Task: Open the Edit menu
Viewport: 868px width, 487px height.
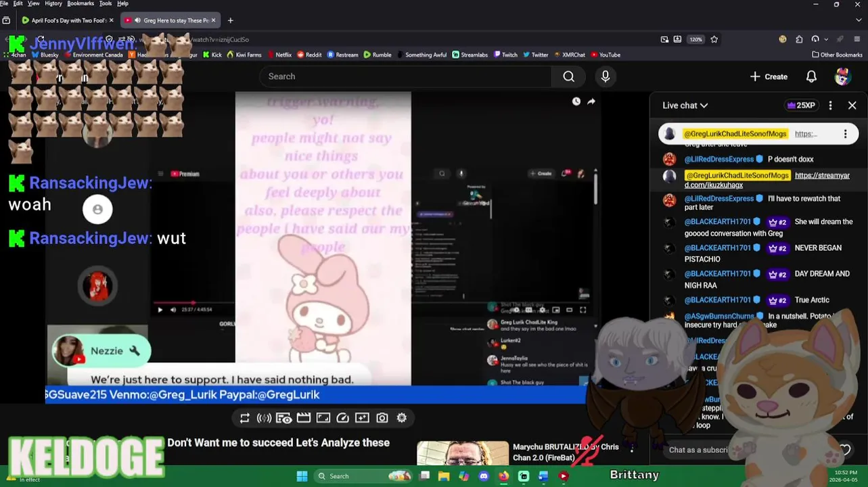Action: point(18,3)
